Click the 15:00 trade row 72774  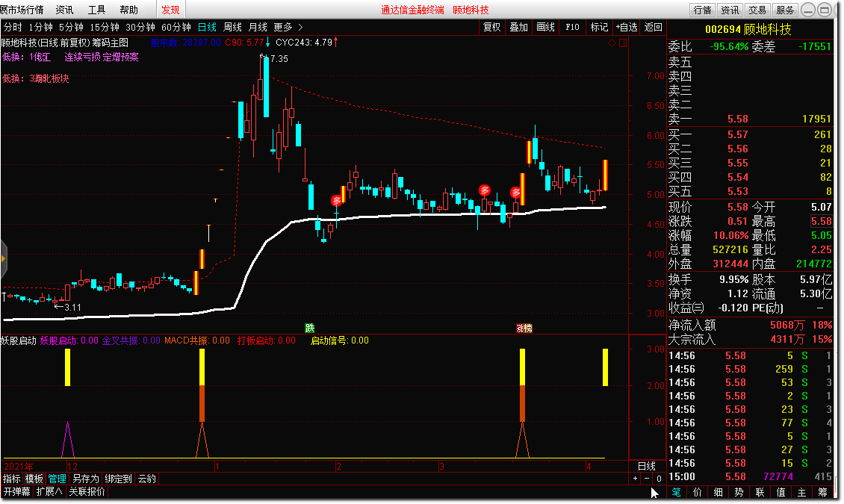coord(750,476)
